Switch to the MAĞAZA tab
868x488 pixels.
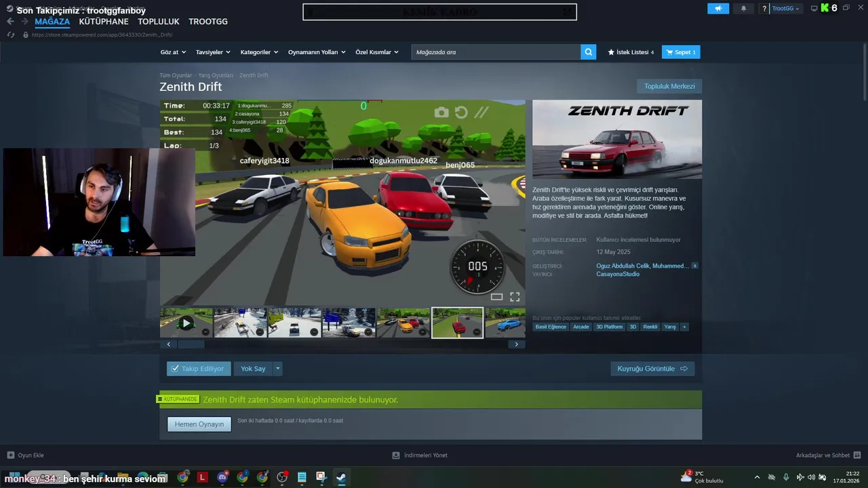coord(52,22)
